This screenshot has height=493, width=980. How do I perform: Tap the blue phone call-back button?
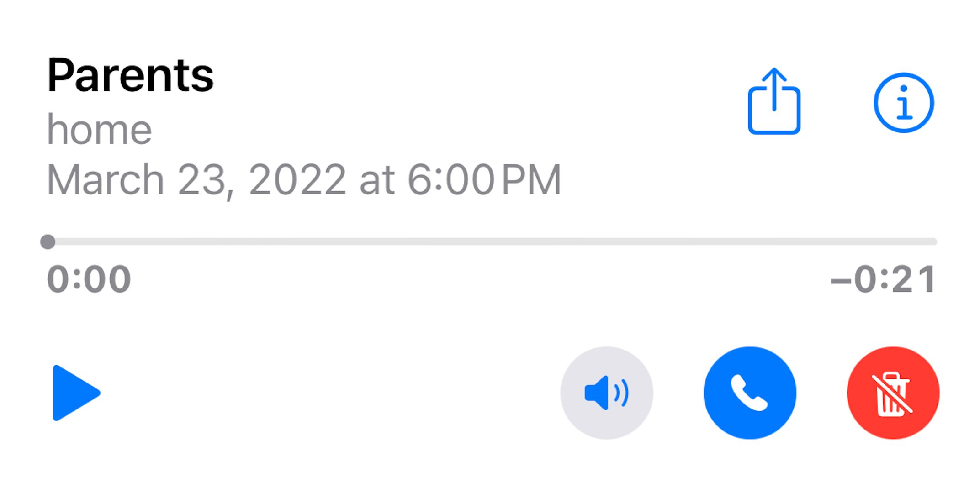point(750,393)
